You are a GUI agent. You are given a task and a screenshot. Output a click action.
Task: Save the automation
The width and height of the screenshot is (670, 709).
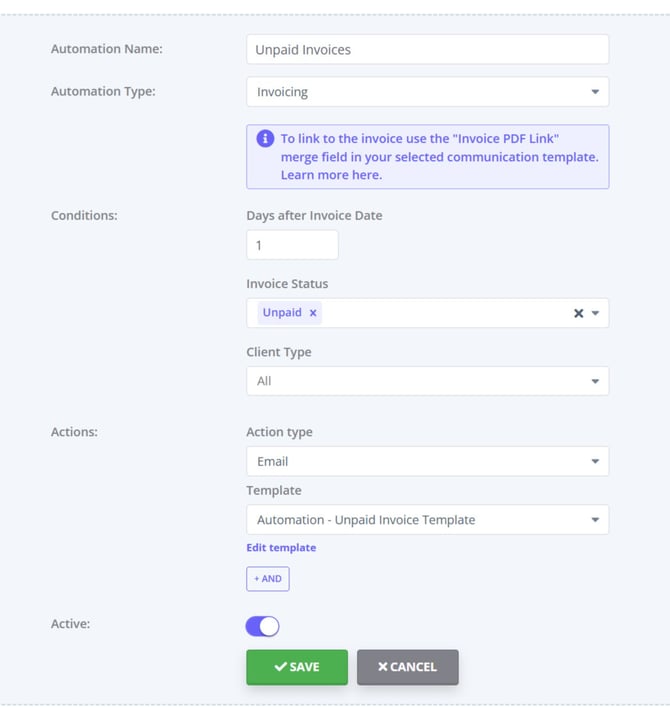tap(297, 667)
